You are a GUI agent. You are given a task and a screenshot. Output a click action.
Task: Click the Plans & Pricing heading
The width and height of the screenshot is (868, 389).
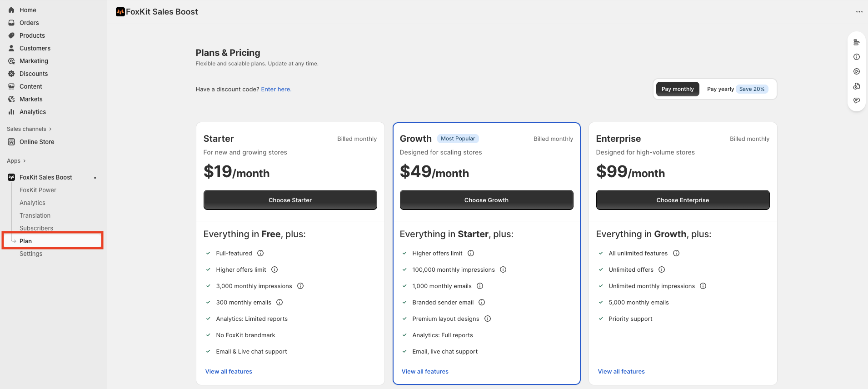(228, 53)
